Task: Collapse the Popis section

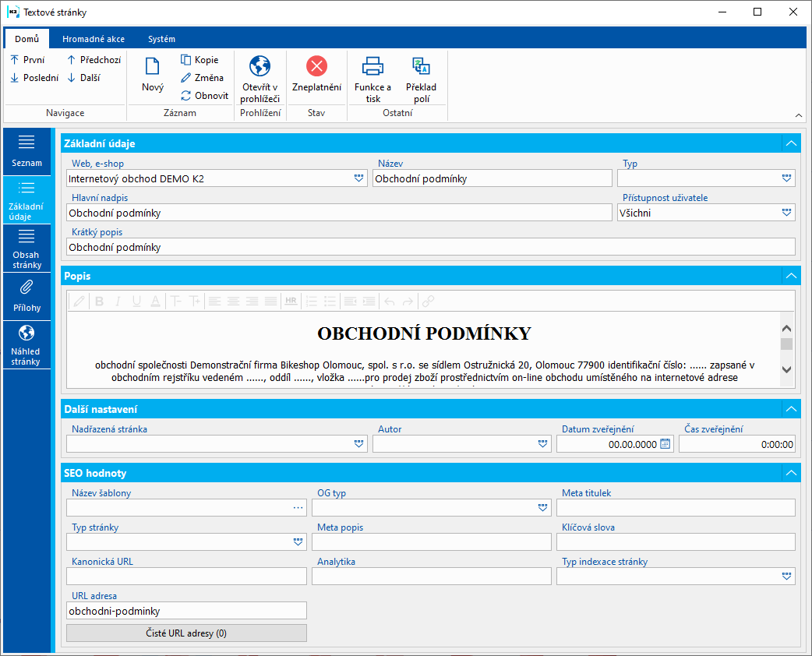Action: coord(791,276)
